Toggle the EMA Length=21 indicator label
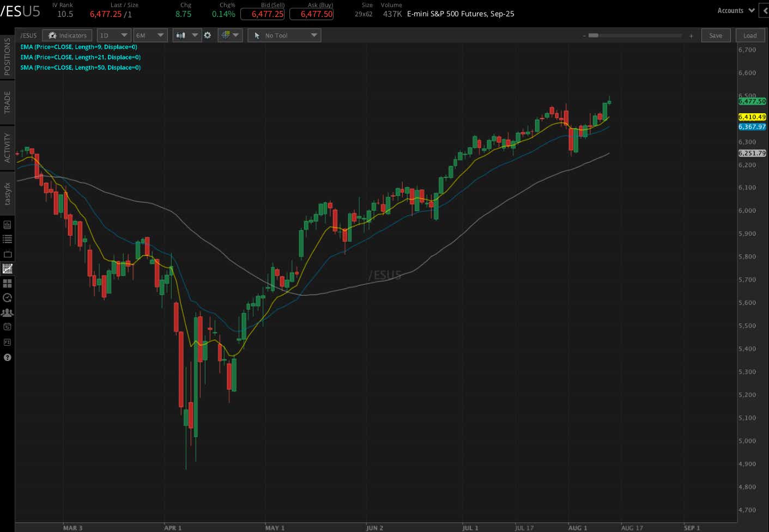The image size is (769, 532). pos(80,57)
